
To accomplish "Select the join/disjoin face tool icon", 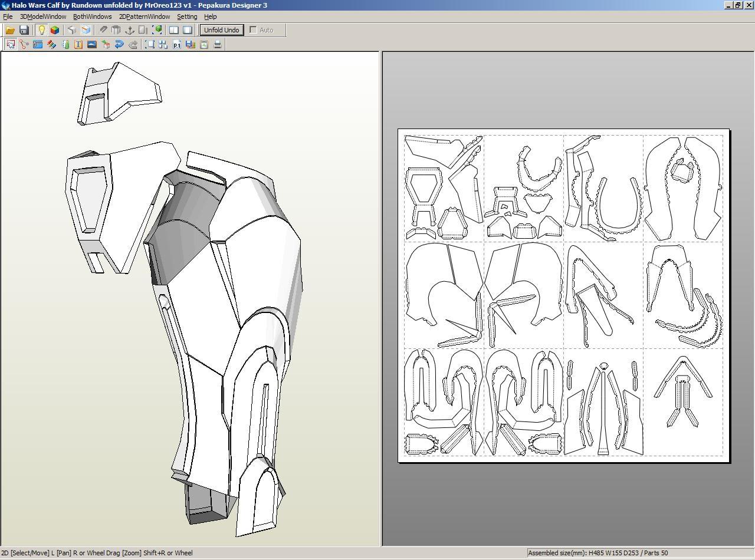I will (24, 44).
